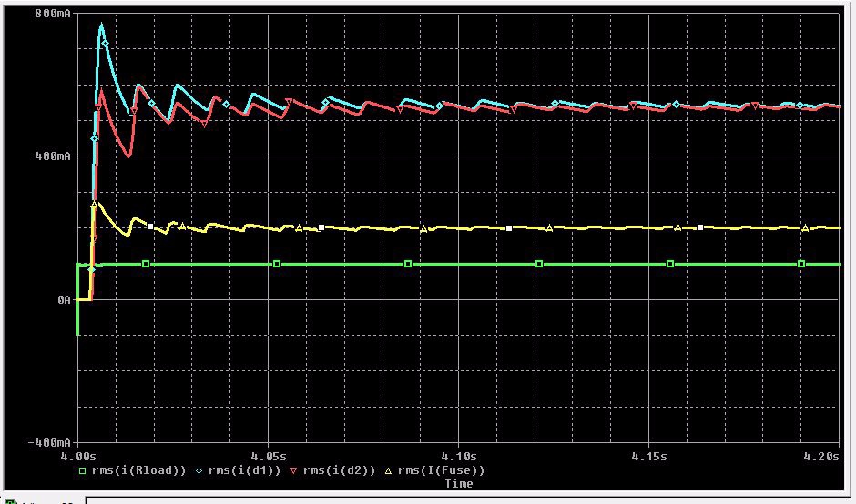Click the 0A y-axis label
This screenshot has width=856, height=504.
click(x=61, y=299)
